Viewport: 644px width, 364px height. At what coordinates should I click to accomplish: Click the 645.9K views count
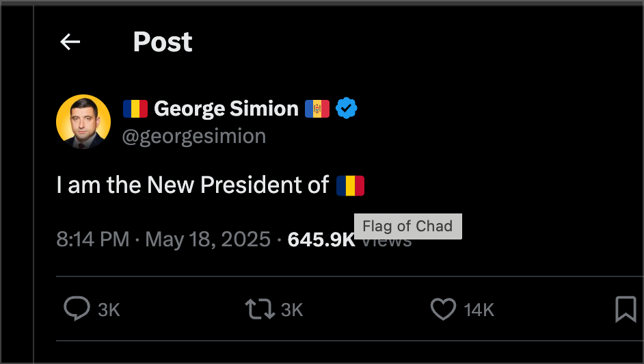tap(321, 239)
